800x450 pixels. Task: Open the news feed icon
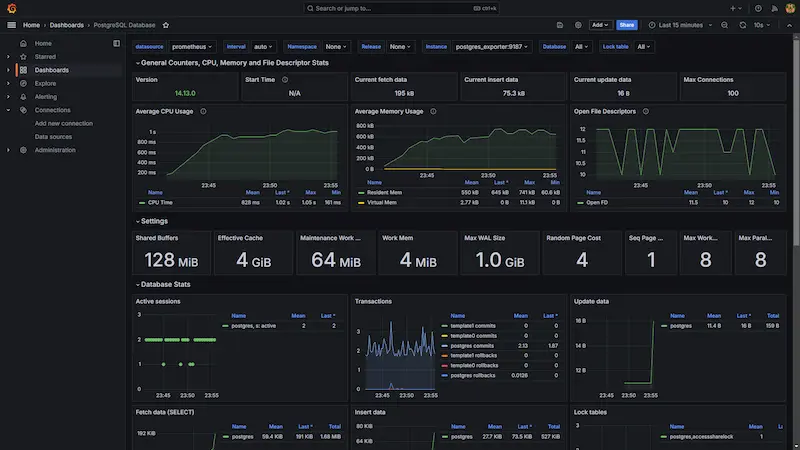click(x=774, y=8)
